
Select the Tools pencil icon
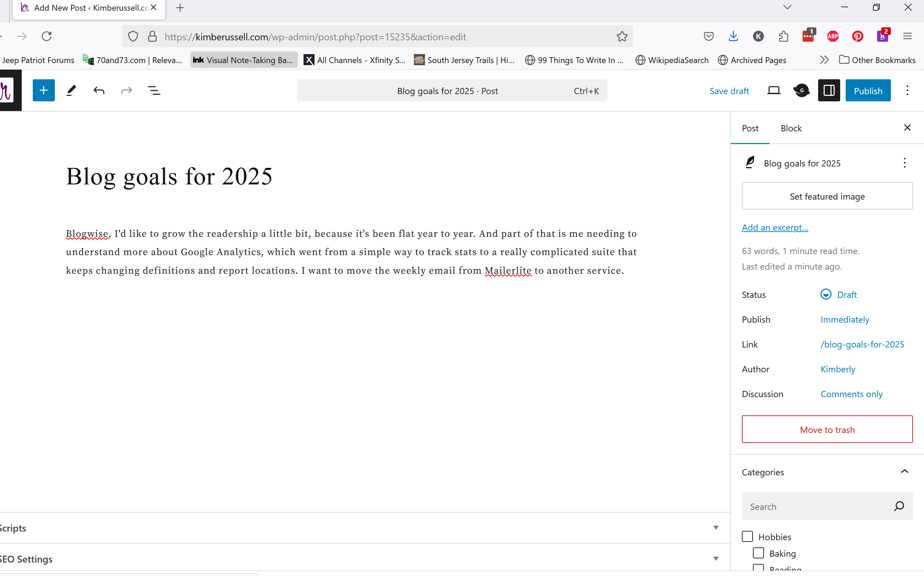coord(71,90)
